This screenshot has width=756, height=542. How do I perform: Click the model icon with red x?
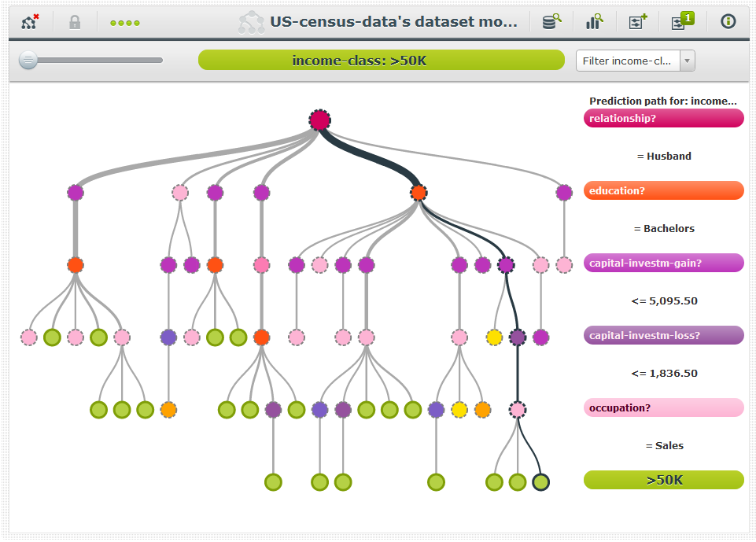click(30, 22)
